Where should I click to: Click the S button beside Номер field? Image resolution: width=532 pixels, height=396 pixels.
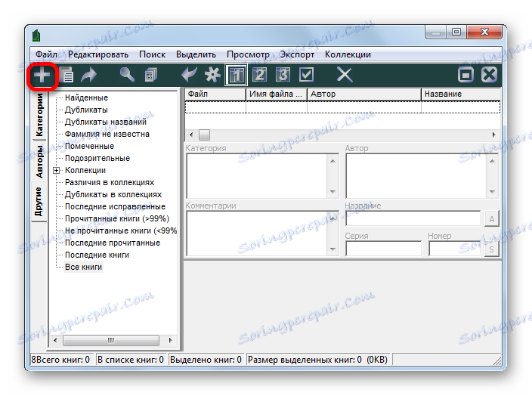pos(492,249)
